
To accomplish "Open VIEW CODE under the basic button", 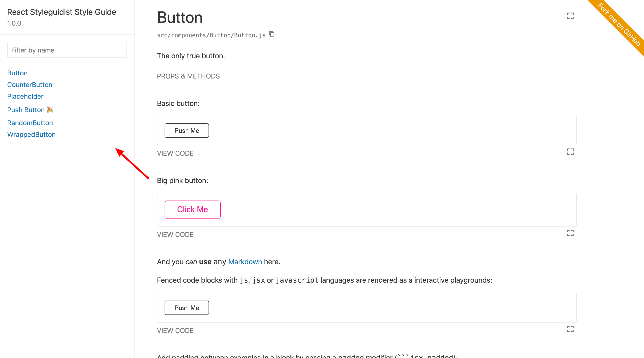I will pos(175,153).
